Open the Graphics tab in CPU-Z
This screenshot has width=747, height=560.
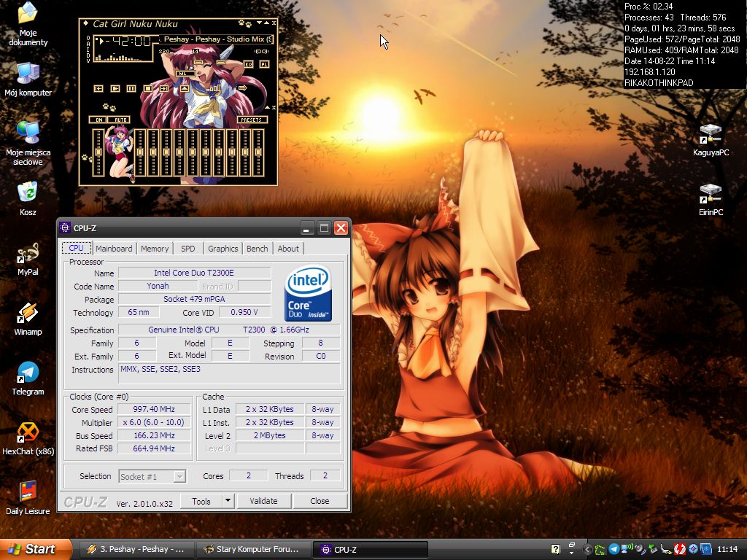coord(223,249)
